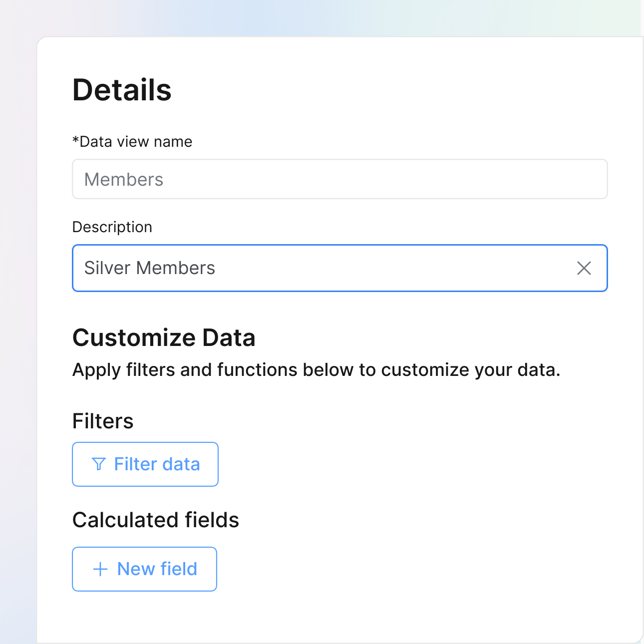644x644 pixels.
Task: Click the Filters section heading
Action: point(103,421)
